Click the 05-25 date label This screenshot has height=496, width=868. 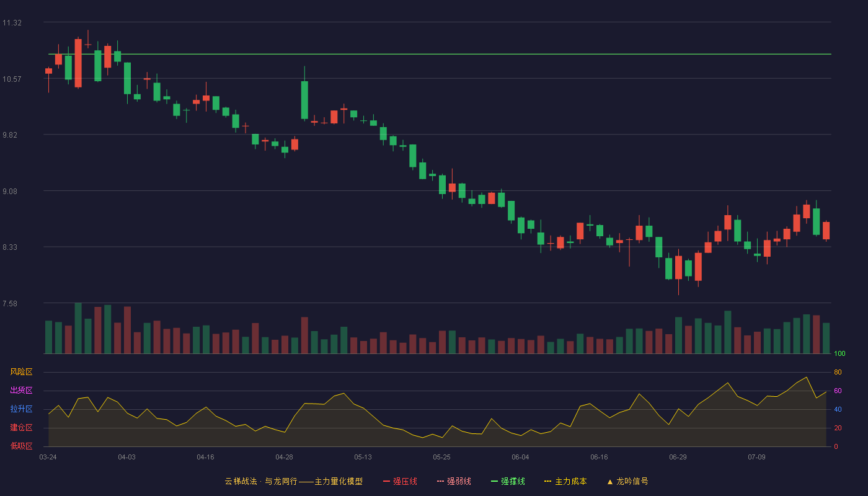(x=441, y=457)
